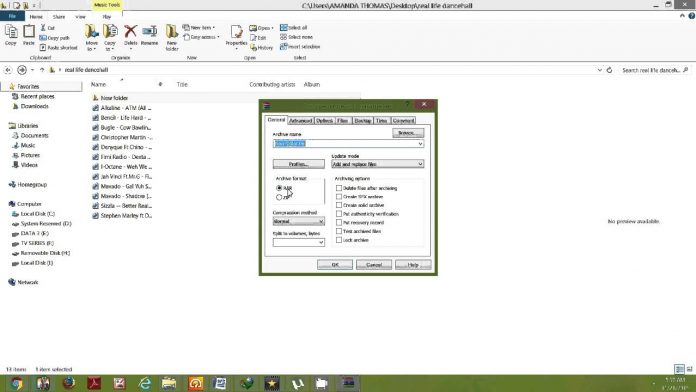Click Paste shortcut in the ribbon
Screen dimensions: 696x392
[58, 48]
